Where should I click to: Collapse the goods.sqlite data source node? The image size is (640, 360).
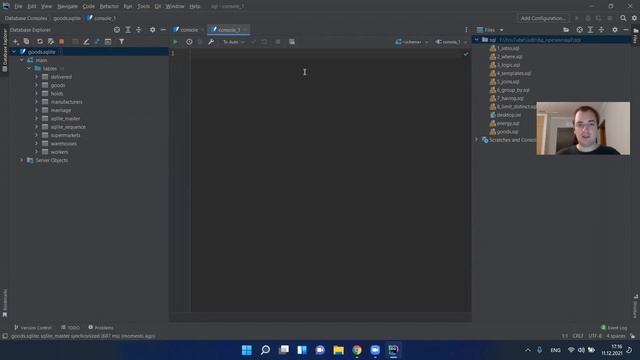coord(14,52)
